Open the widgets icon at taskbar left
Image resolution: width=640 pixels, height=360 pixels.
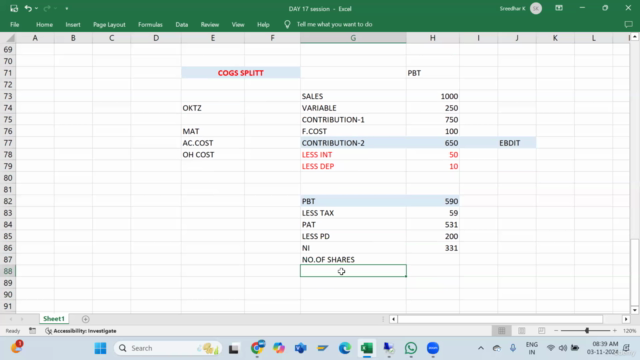(16, 347)
